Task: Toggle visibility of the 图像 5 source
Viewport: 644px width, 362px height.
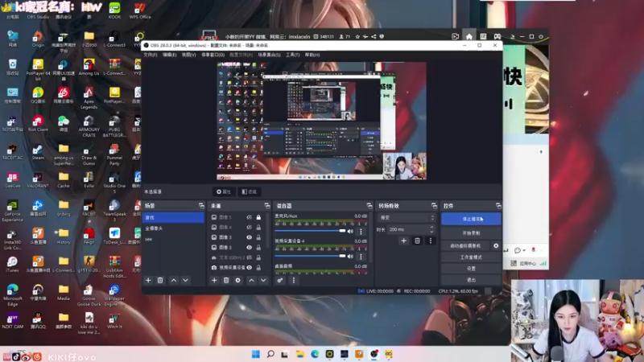Action: tap(249, 217)
